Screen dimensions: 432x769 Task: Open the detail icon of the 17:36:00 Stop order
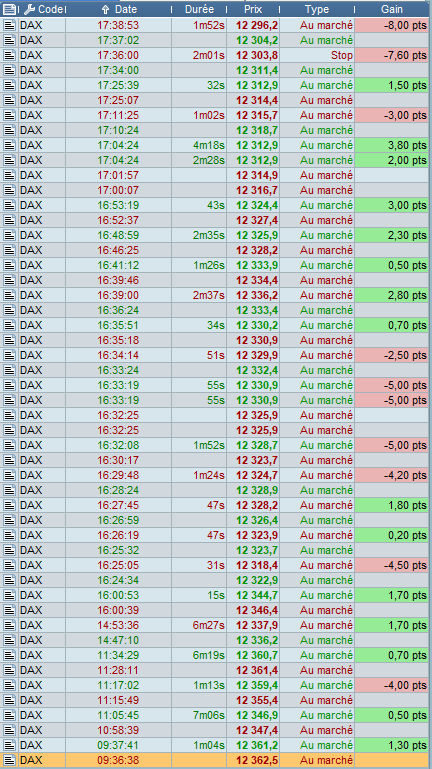9,55
